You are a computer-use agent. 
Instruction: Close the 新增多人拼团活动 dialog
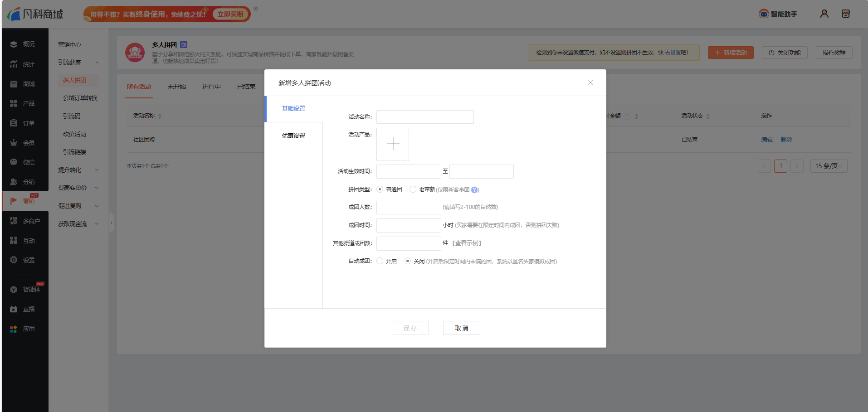(x=590, y=82)
